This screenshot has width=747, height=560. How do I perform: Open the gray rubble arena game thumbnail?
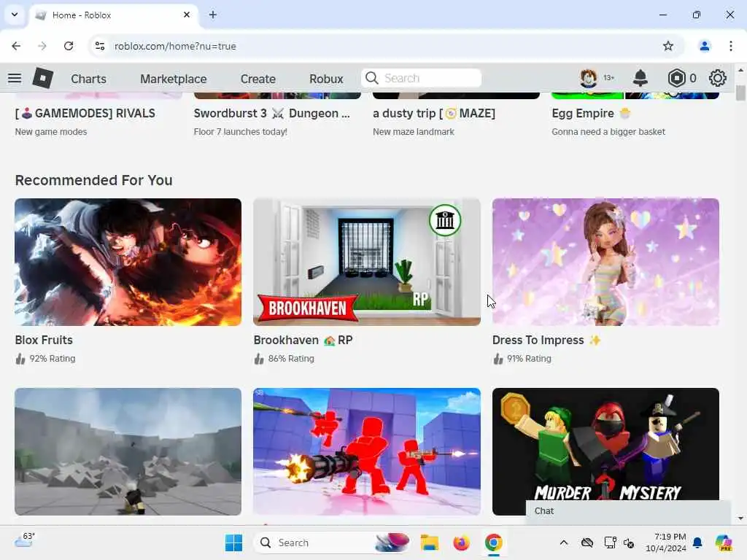point(128,451)
